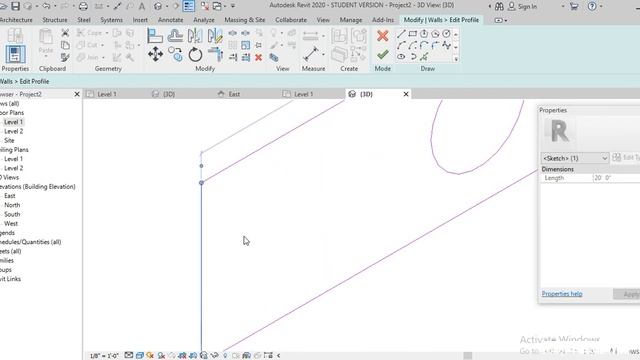Open the Manage ribbon tab
The image size is (640, 360).
tap(351, 20)
